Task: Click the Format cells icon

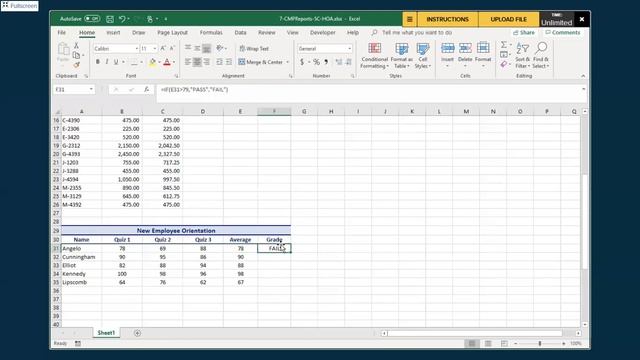Action: (x=483, y=48)
